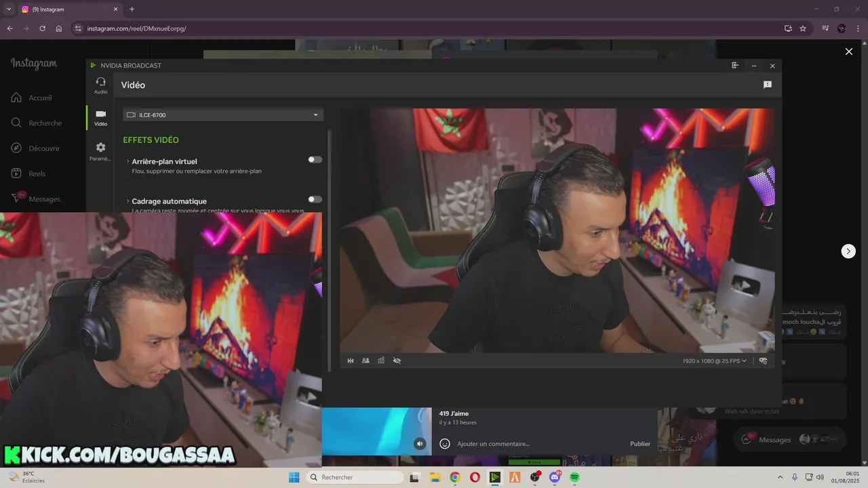Open the floating Messages pill at bottom right
The width and height of the screenshot is (868, 488).
790,440
